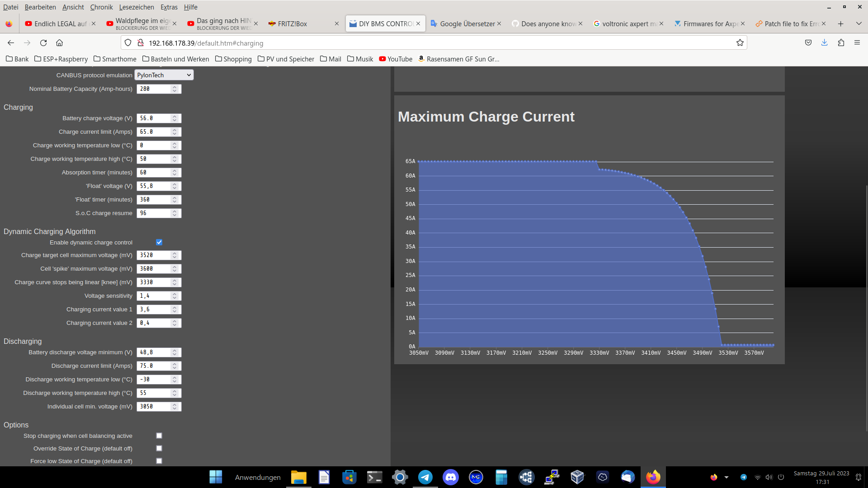Disable the Enable dynamic charge control checkbox

click(159, 242)
